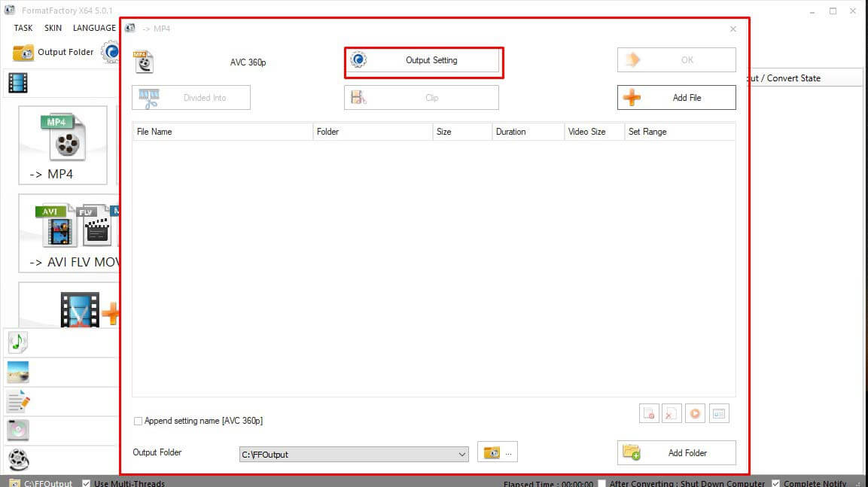The image size is (868, 487).
Task: Click the media file info icon
Action: click(719, 413)
